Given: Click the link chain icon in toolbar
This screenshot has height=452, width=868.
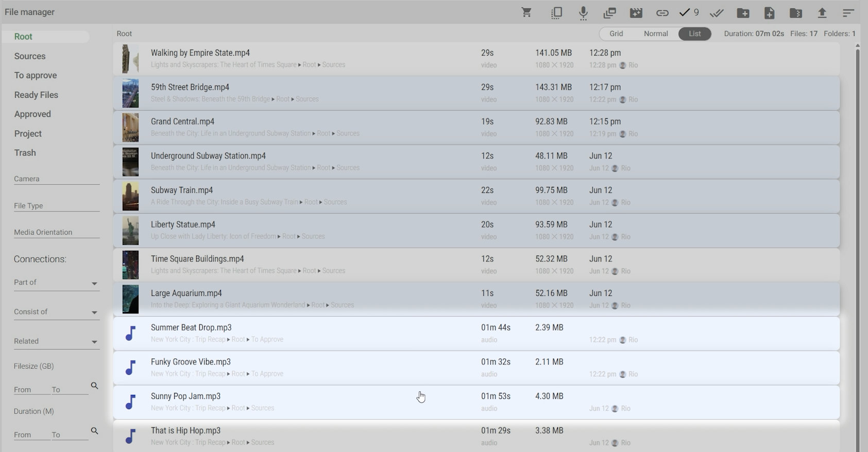Looking at the screenshot, I should 662,13.
